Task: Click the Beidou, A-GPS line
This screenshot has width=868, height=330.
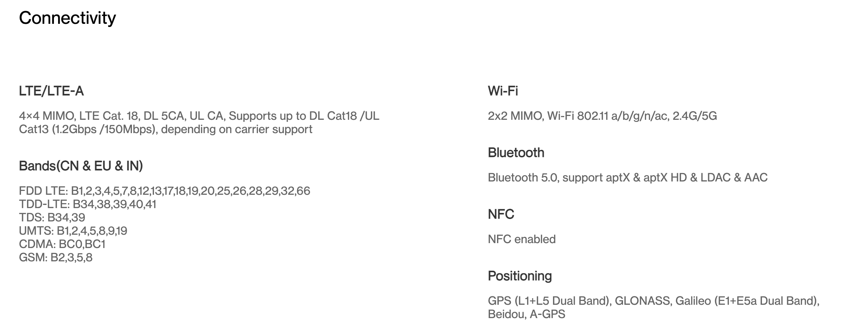Action: (x=526, y=314)
